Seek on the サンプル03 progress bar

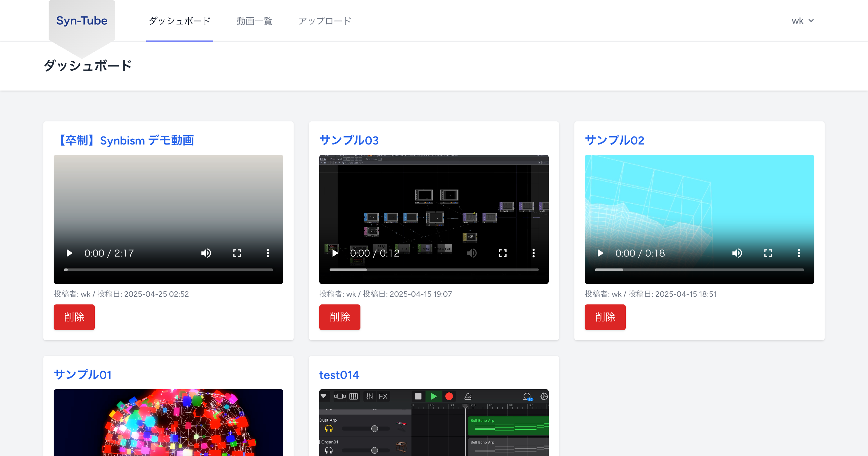click(x=434, y=270)
